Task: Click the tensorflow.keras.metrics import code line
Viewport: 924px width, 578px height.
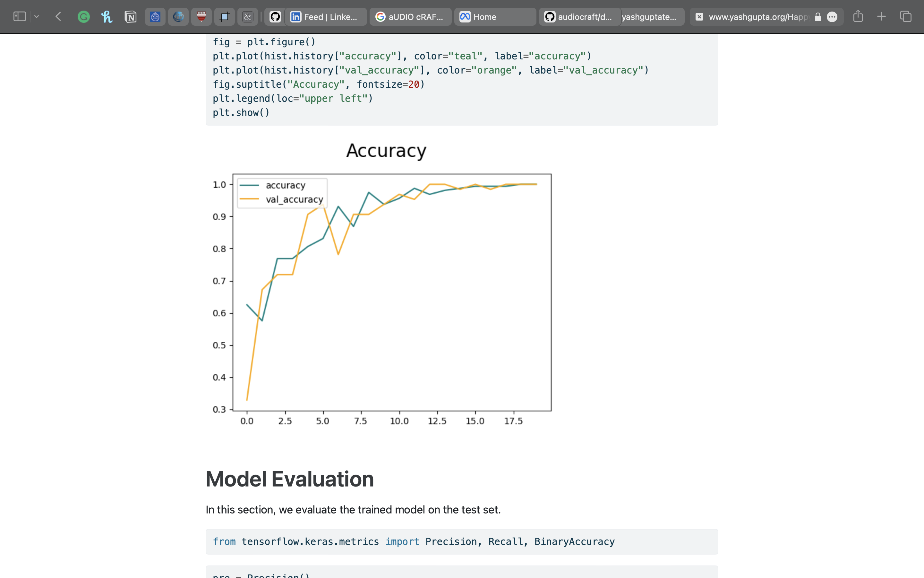Action: [414, 541]
